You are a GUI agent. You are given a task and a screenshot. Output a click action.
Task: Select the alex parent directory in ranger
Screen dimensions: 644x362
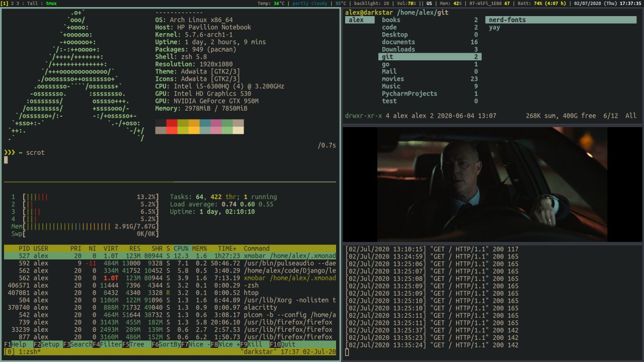click(x=360, y=20)
